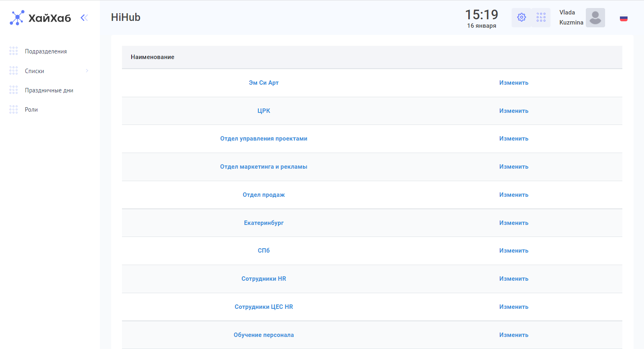Click the HiHub page title
Screen dimensions: 644x349
[126, 17]
